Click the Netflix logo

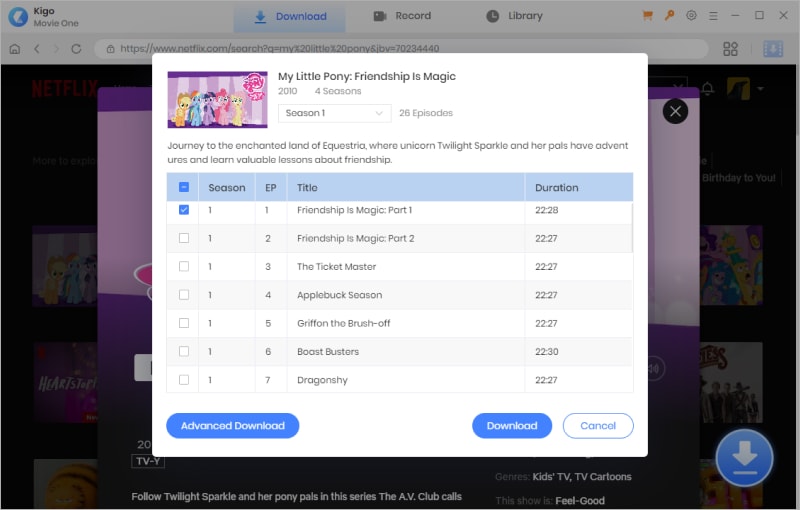point(65,89)
